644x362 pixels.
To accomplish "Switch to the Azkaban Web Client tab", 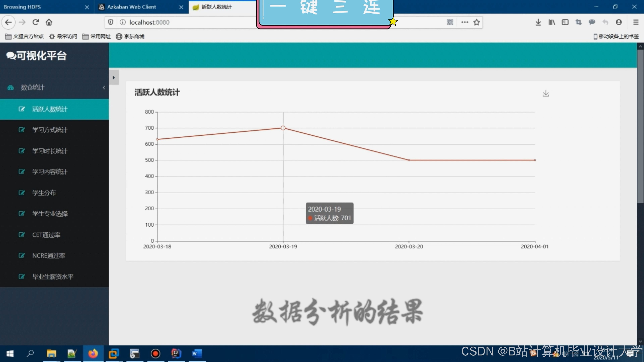I will point(131,7).
